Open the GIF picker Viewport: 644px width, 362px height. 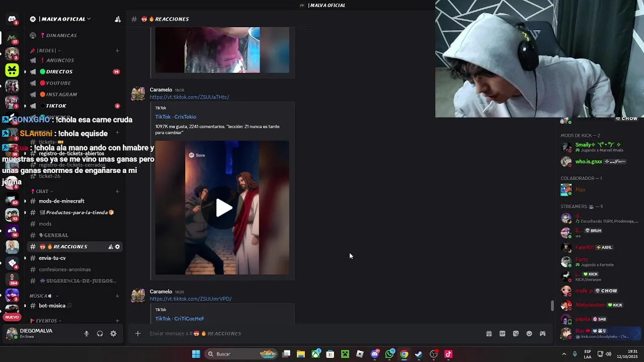502,333
